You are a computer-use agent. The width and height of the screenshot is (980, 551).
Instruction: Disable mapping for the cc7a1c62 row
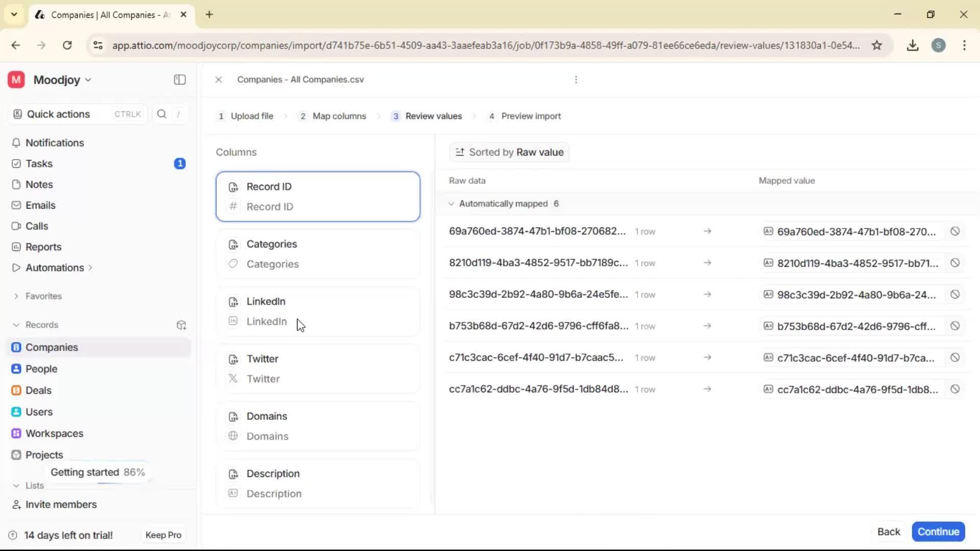tap(954, 389)
